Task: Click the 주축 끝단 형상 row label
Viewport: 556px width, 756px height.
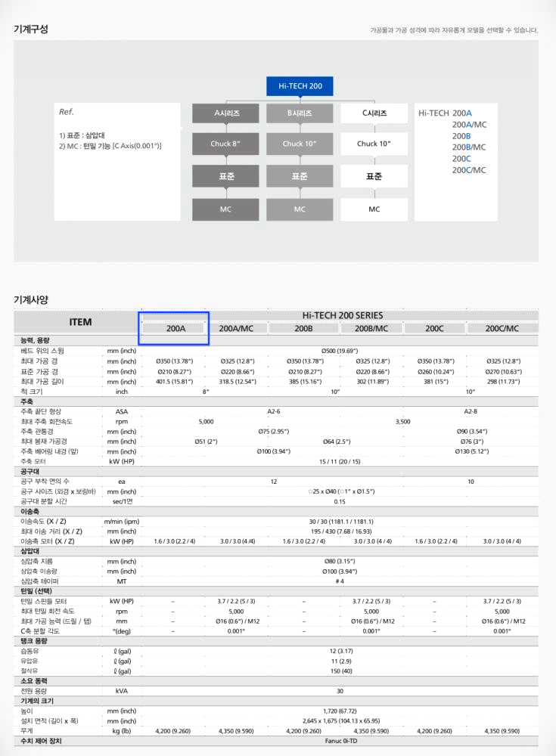Action: (41, 412)
